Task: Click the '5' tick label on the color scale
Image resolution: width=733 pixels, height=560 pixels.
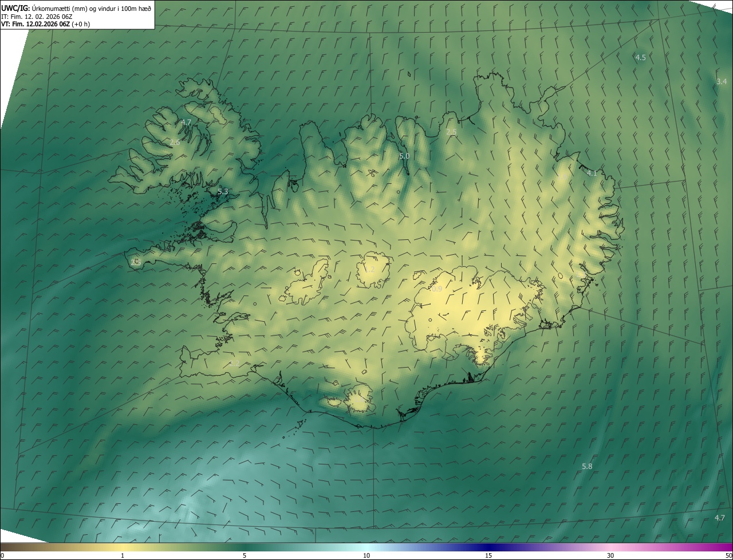Action: [x=245, y=555]
